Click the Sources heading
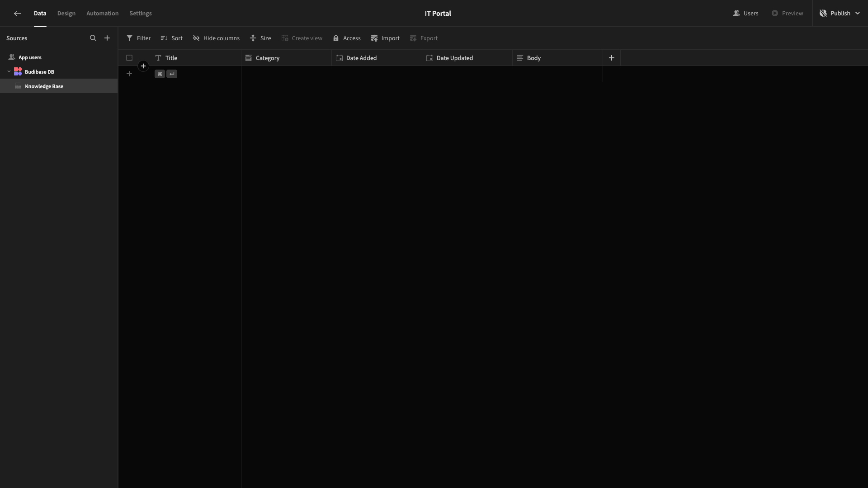Image resolution: width=868 pixels, height=488 pixels. pos(17,38)
